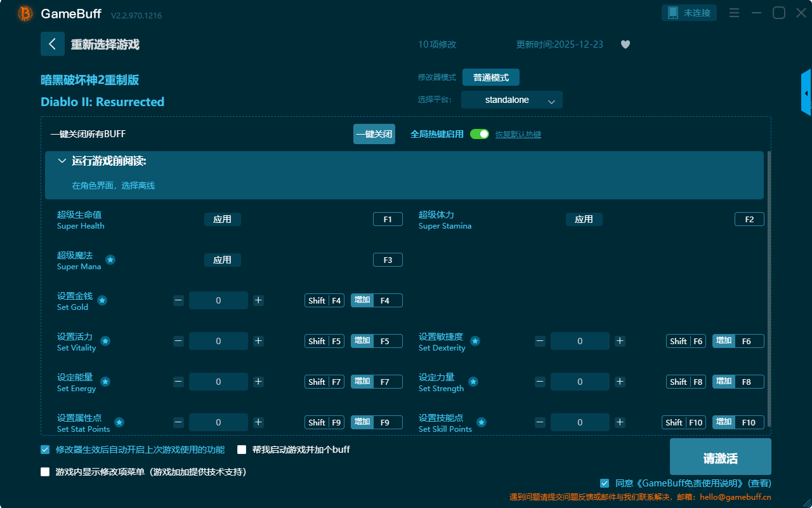Collapse the read-before-running section
The height and width of the screenshot is (508, 812).
62,161
